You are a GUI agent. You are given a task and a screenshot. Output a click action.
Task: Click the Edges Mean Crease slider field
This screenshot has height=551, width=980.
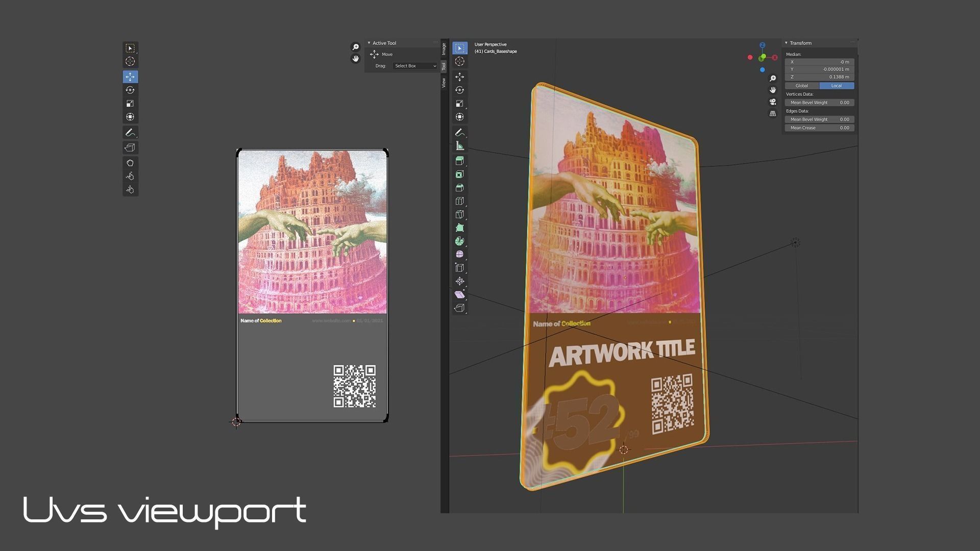click(819, 128)
